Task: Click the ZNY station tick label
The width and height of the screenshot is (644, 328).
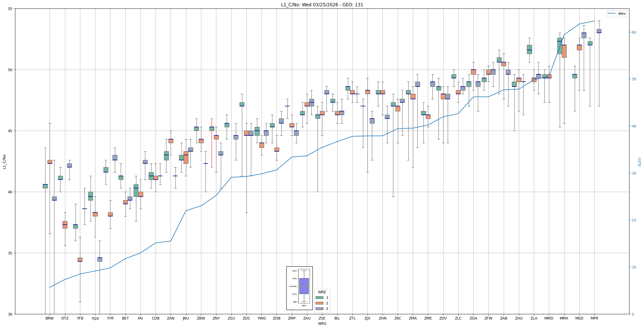Action: 216,318
